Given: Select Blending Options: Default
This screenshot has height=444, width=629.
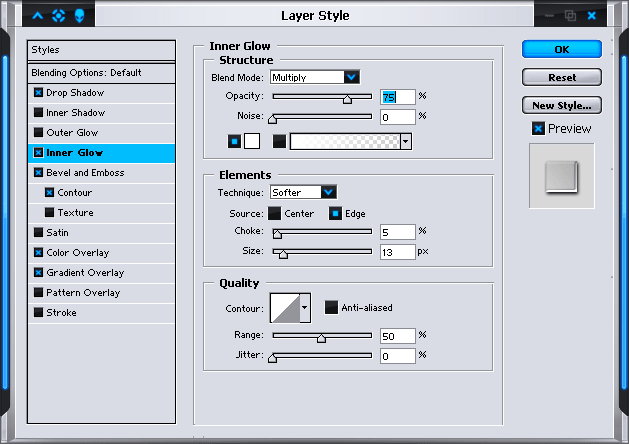Looking at the screenshot, I should tap(101, 73).
